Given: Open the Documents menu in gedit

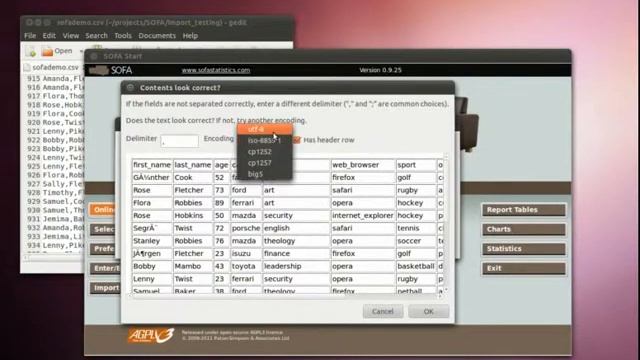Looking at the screenshot, I should click(157, 36).
